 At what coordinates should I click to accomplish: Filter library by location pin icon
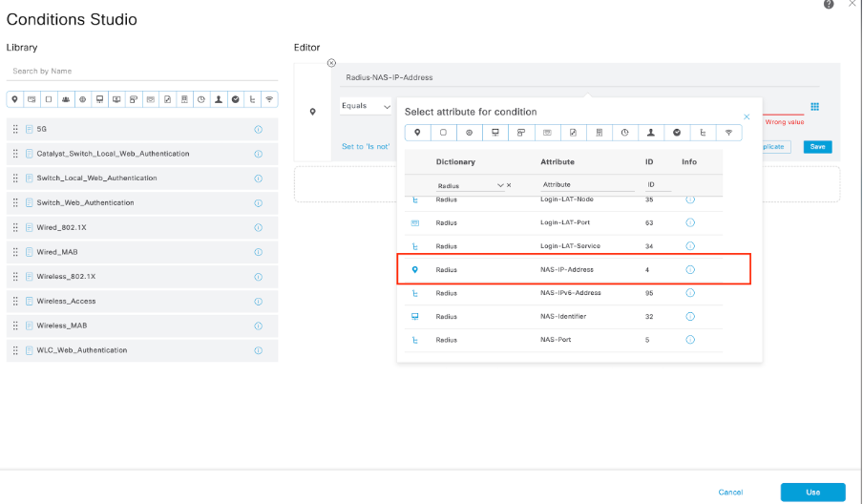coord(14,99)
